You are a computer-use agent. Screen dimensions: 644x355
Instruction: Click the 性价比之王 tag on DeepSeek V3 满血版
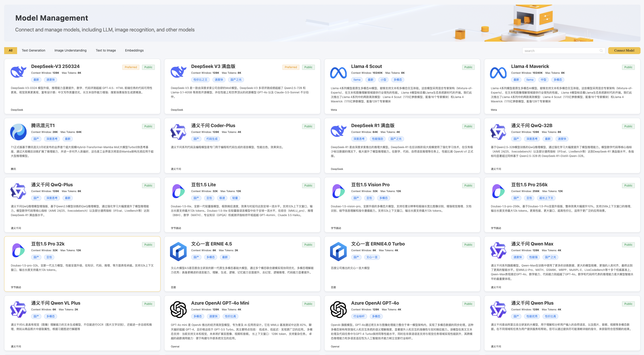(200, 80)
